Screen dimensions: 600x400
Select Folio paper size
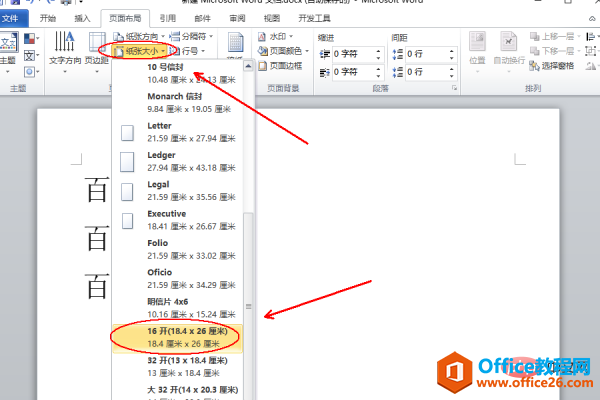click(x=178, y=249)
